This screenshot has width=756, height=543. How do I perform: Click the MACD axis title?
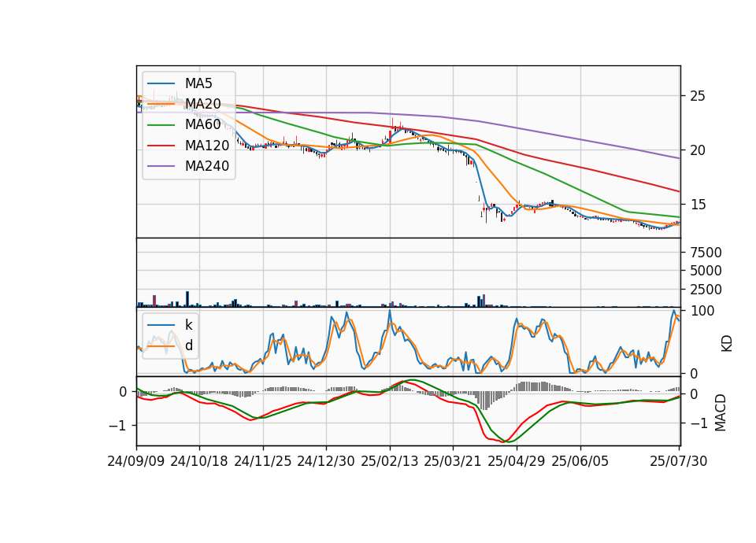pyautogui.click(x=721, y=412)
